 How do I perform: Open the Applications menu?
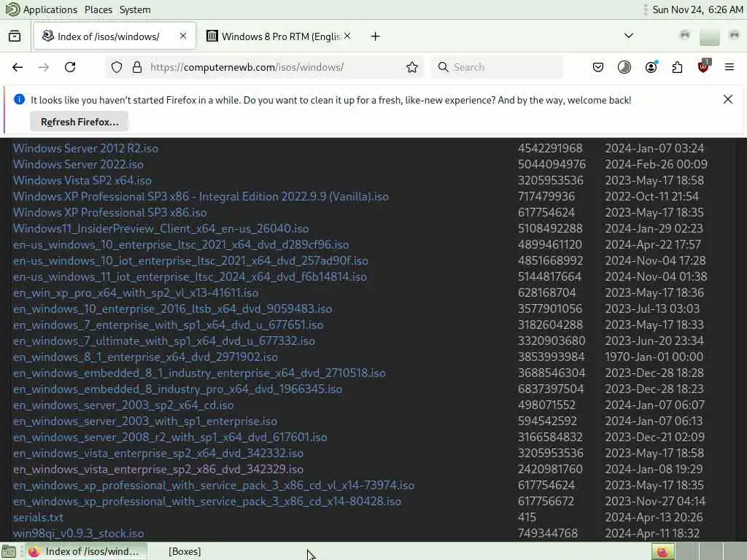(x=50, y=9)
